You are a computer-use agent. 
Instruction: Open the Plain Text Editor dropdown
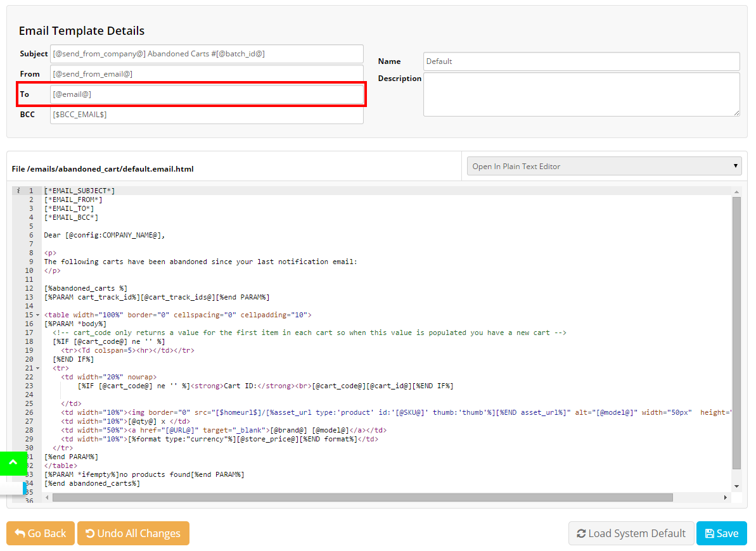(604, 166)
